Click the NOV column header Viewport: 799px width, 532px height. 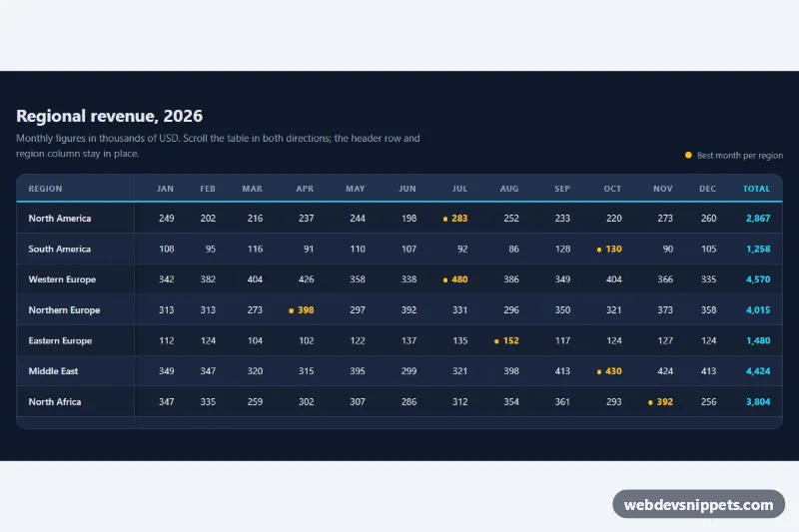tap(663, 189)
